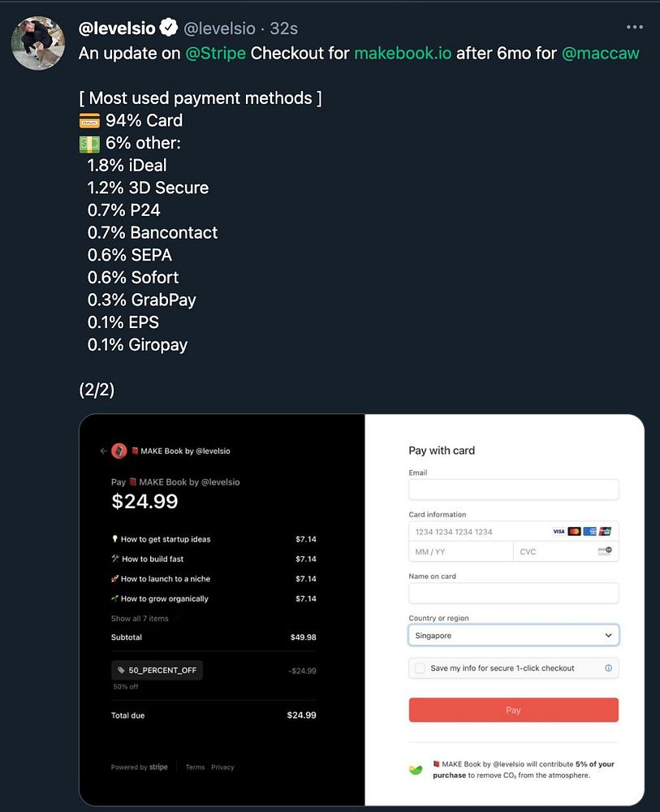Open the @Stripe mention link

(215, 54)
